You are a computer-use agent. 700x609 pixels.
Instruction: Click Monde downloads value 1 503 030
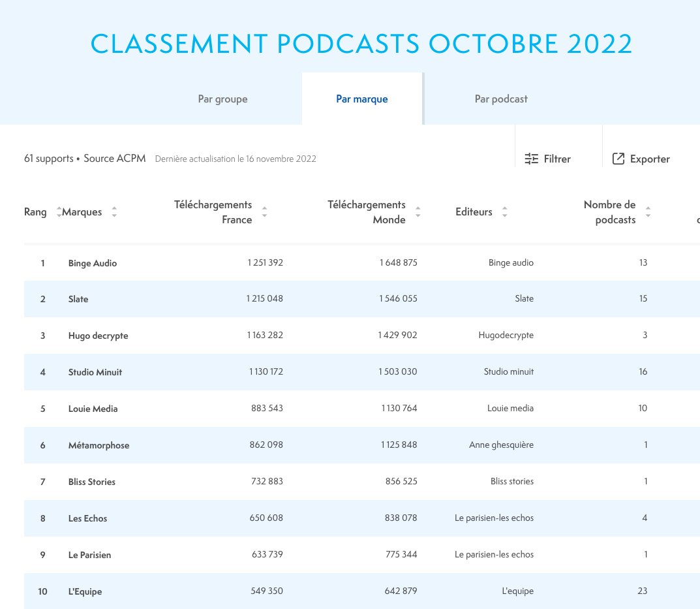[x=398, y=372]
